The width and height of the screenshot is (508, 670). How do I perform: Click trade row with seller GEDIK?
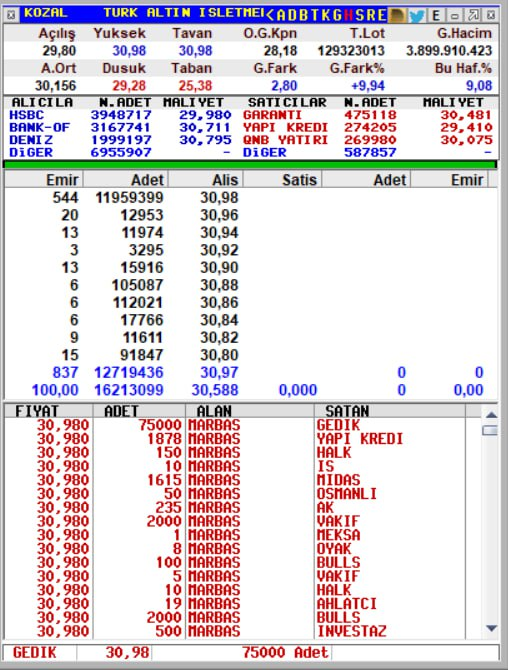click(x=234, y=426)
